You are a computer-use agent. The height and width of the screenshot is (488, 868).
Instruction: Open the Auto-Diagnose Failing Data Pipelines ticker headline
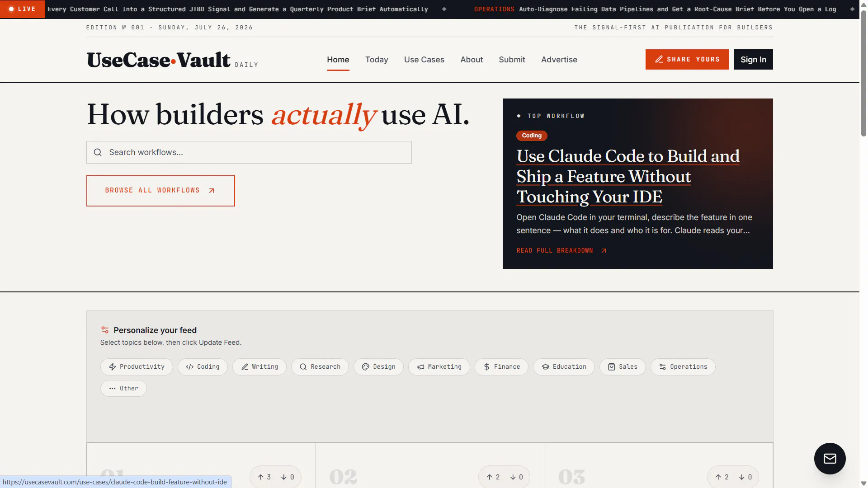[x=678, y=9]
